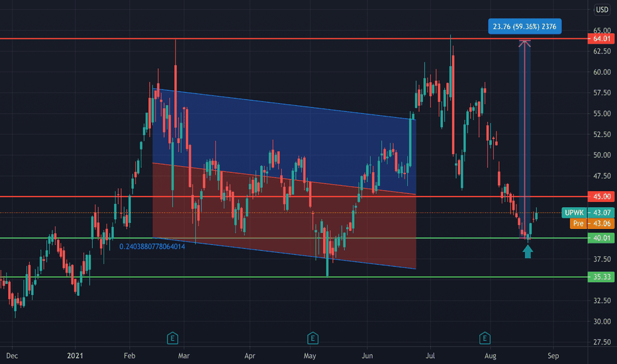
Task: Click the Pre 43.06 pre-market label
Action: pyautogui.click(x=592, y=224)
